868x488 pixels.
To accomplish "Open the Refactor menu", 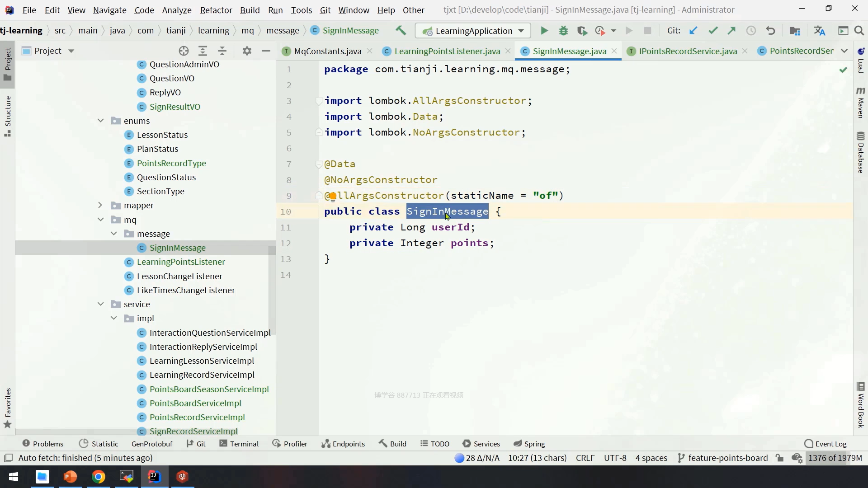I will coord(216,10).
